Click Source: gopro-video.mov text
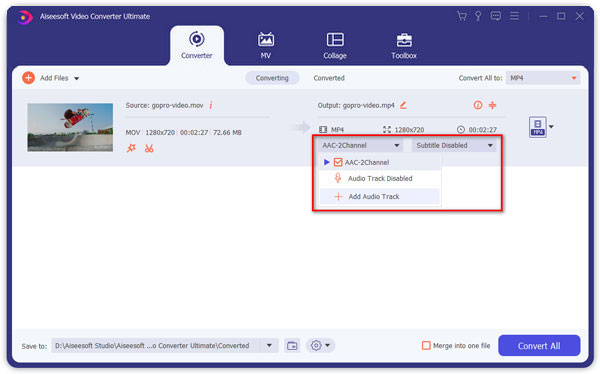Viewport: 600px width, 374px height. tap(164, 105)
